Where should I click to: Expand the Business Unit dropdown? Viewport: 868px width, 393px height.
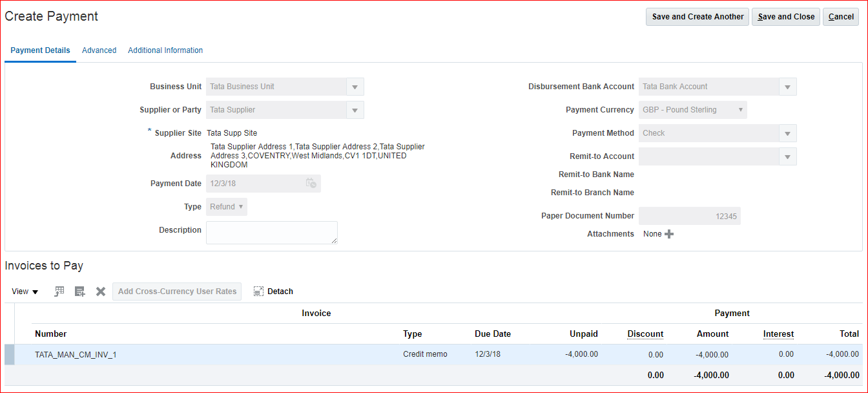355,87
